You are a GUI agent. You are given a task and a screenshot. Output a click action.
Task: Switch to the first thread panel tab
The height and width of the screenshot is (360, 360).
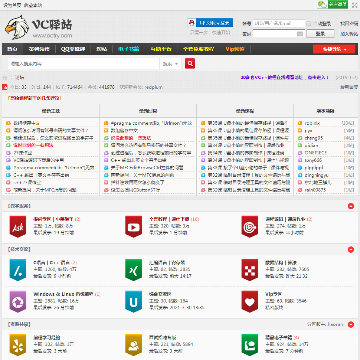[x=51, y=111]
